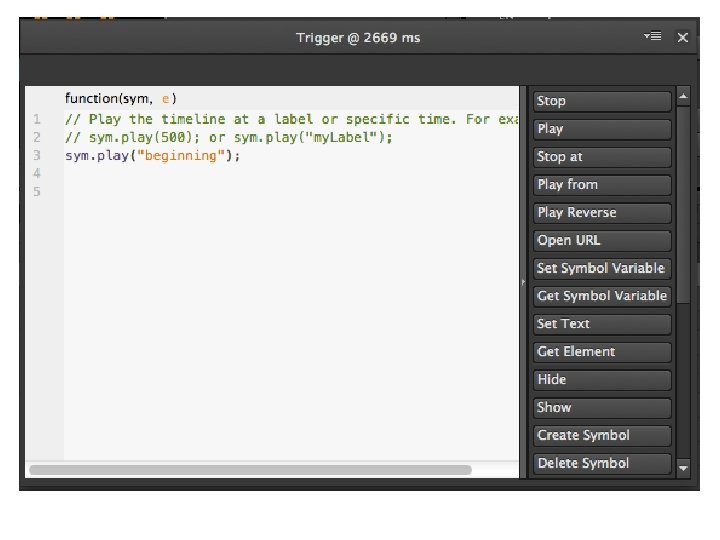Insert the Get Element snippet
Image resolution: width=720 pixels, height=540 pixels.
tap(602, 352)
